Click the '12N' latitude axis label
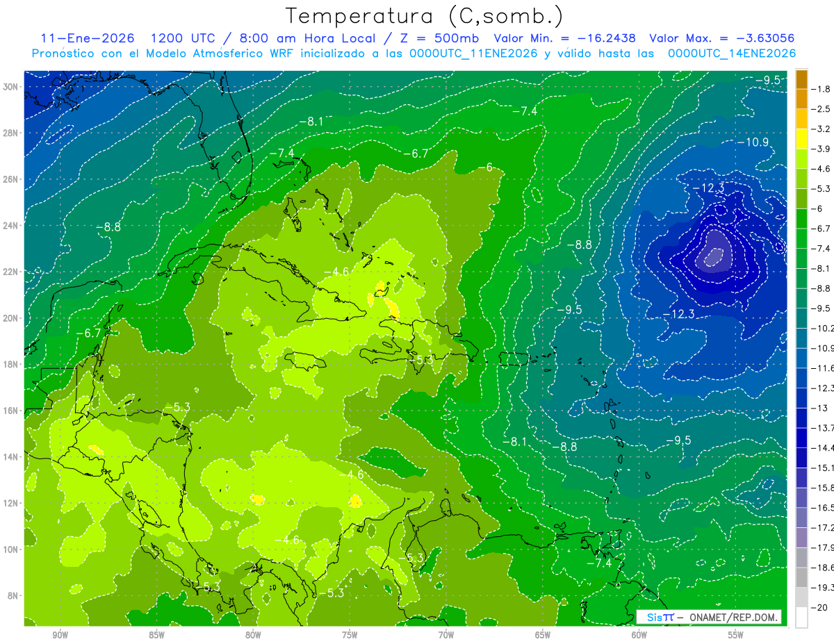This screenshot has width=834, height=644. coord(12,503)
